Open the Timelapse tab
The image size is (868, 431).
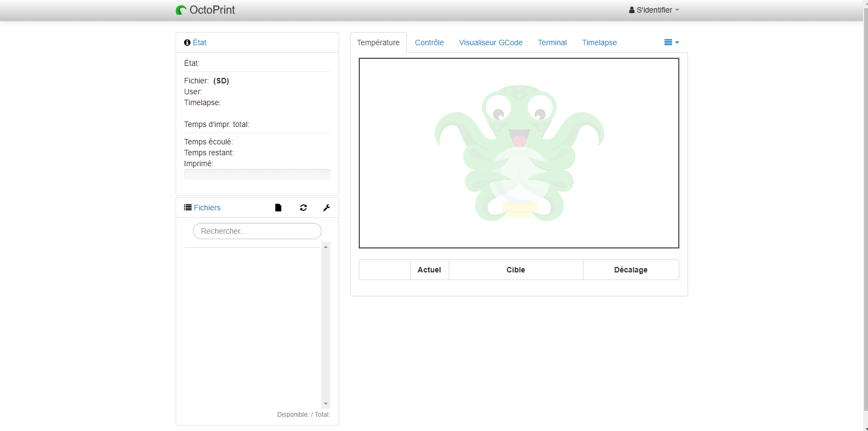click(x=599, y=43)
